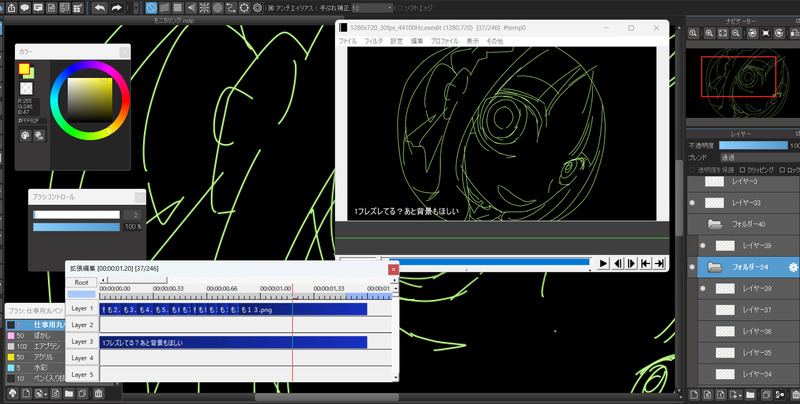Open the new brush type dropdown arrow
Viewport: 800px width, 404px height.
tap(46, 394)
